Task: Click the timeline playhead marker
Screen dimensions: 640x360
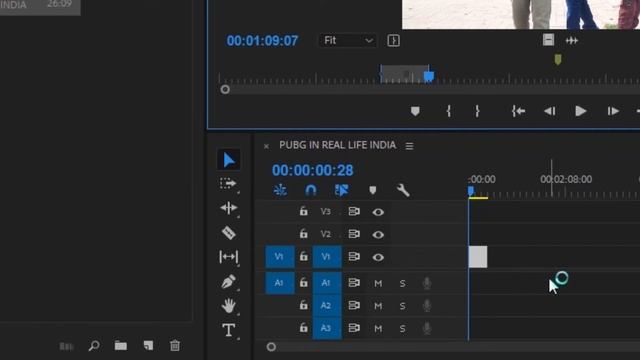Action: click(471, 191)
